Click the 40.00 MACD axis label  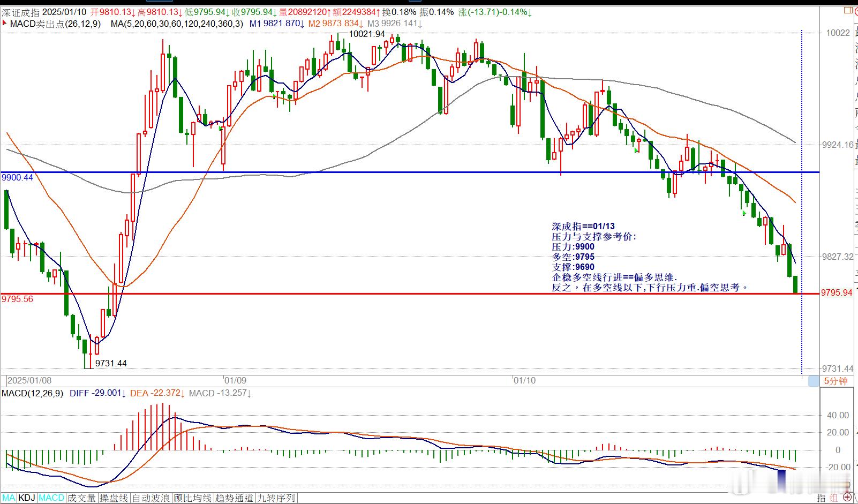coord(838,415)
